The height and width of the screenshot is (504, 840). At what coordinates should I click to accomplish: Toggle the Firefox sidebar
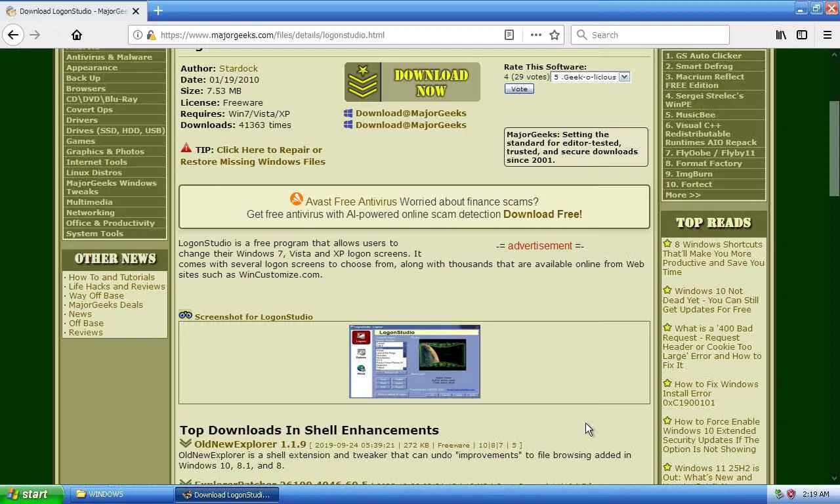click(802, 35)
